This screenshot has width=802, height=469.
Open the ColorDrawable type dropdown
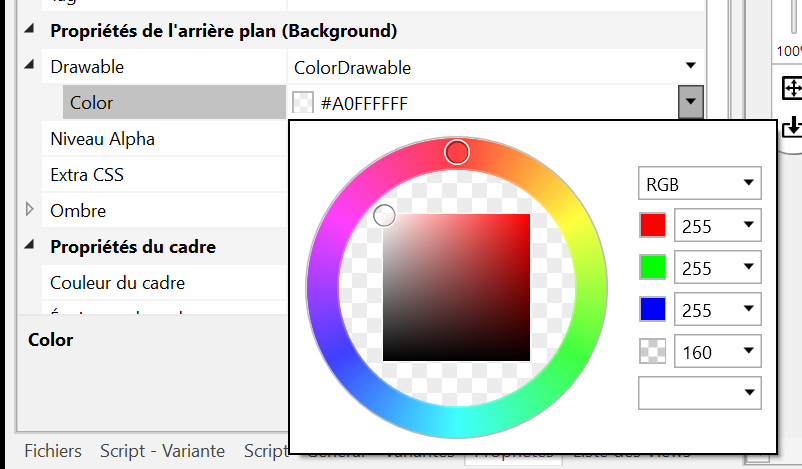coord(690,67)
